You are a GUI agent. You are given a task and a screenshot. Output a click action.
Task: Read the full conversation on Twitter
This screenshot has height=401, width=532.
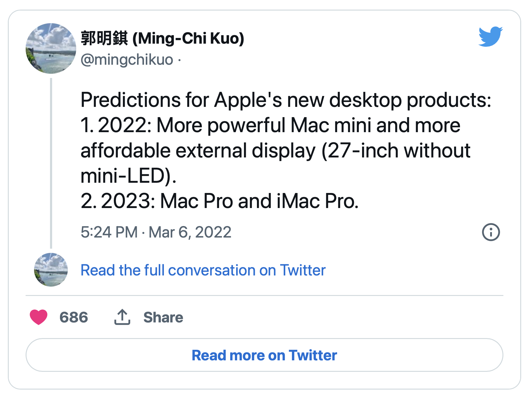click(x=203, y=270)
